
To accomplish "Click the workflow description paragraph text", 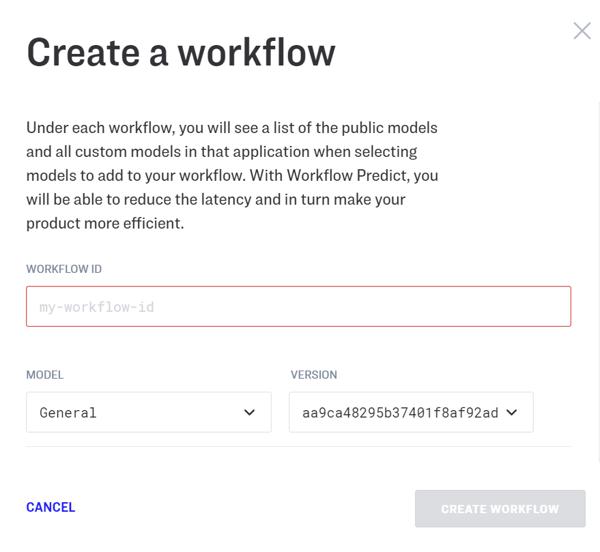I will tap(232, 175).
